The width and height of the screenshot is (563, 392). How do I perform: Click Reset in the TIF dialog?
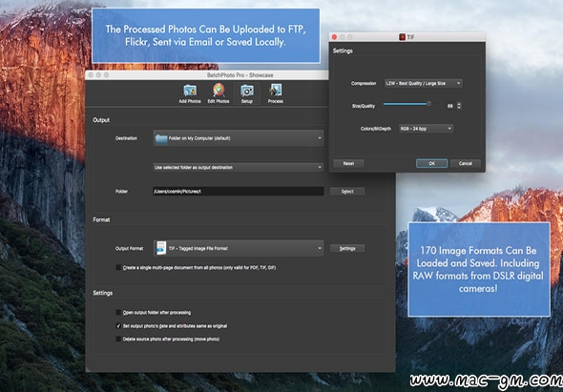[x=348, y=163]
